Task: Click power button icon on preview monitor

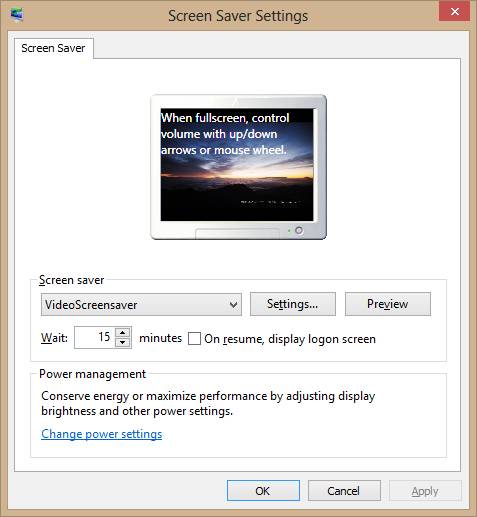Action: pyautogui.click(x=299, y=230)
